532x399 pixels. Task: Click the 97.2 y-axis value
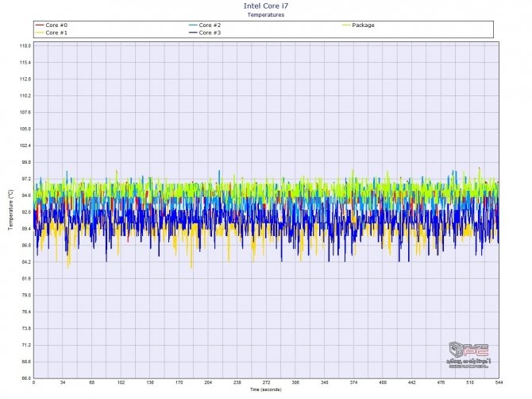[x=26, y=179]
